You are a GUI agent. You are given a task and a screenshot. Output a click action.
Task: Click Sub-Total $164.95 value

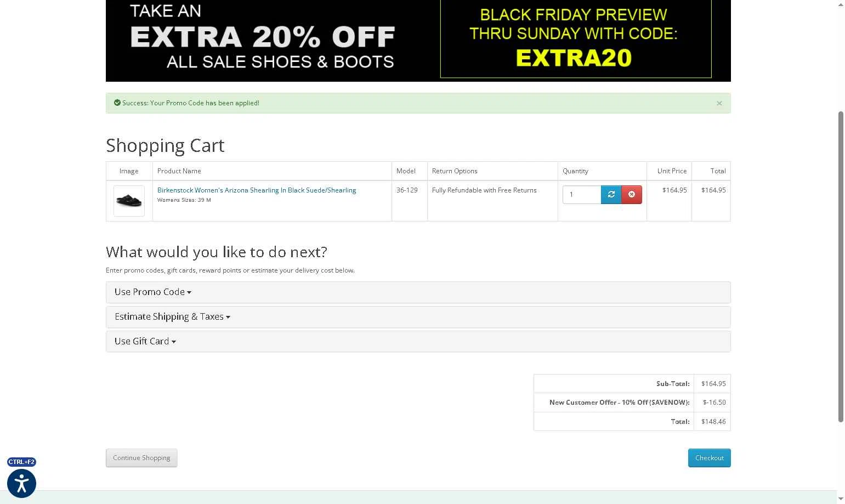(x=713, y=384)
